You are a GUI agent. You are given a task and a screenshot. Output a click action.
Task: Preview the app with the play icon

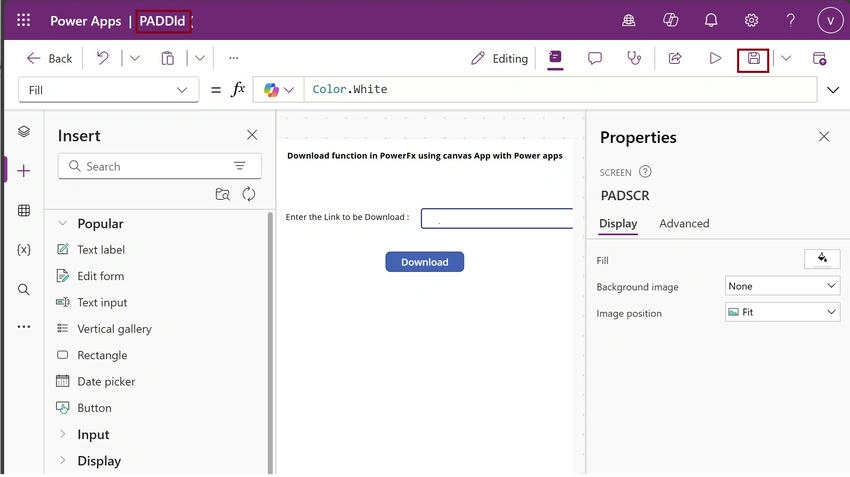click(x=715, y=59)
